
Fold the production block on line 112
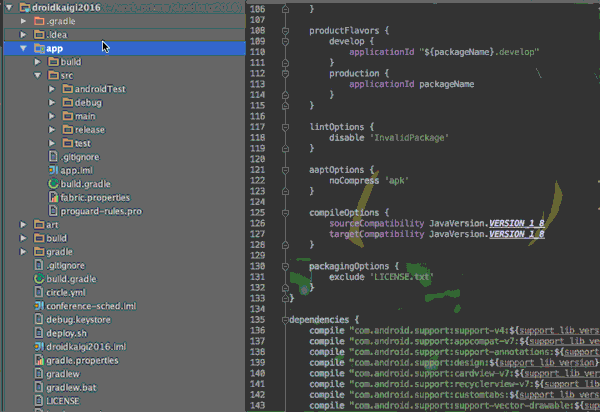285,73
